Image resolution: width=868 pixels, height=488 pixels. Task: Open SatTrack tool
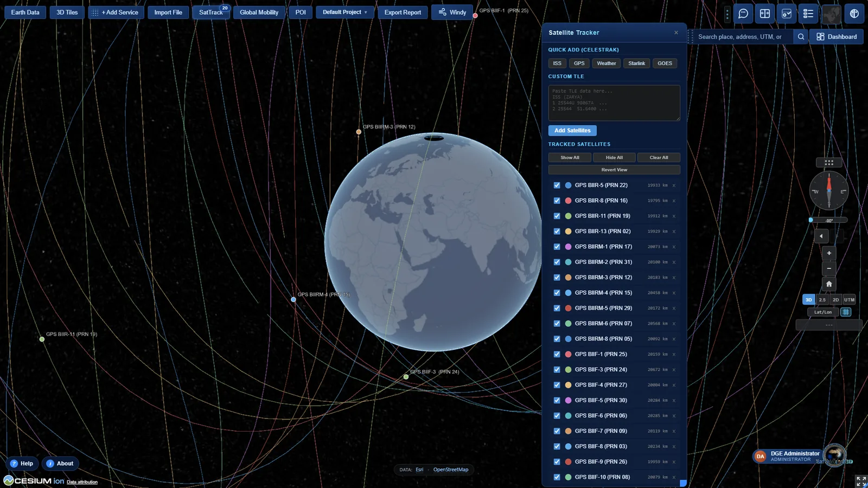pos(210,12)
